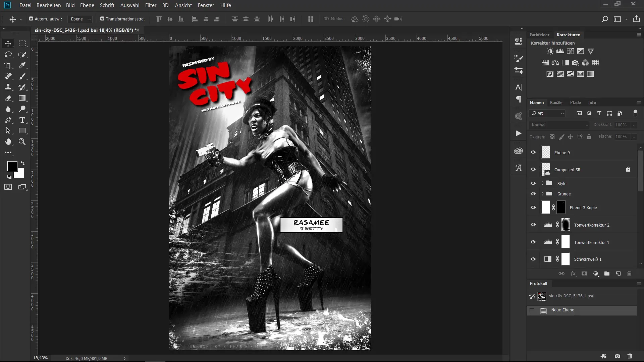The height and width of the screenshot is (362, 644).
Task: Open the Normal blend mode dropdown
Action: pyautogui.click(x=559, y=125)
